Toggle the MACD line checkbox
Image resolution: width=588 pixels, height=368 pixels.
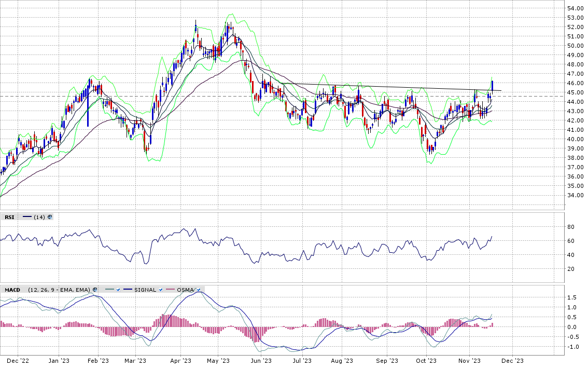click(x=118, y=290)
